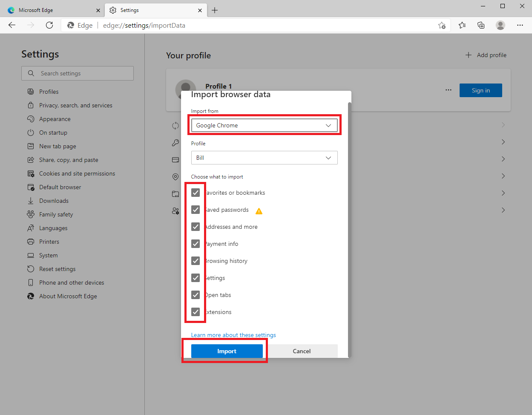
Task: Open Settings and more ellipsis menu
Action: pos(520,25)
